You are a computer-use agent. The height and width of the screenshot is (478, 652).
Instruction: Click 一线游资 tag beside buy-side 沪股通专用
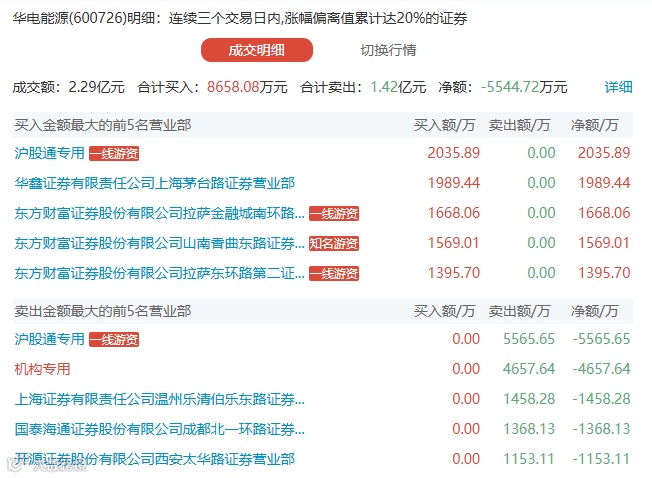[114, 154]
